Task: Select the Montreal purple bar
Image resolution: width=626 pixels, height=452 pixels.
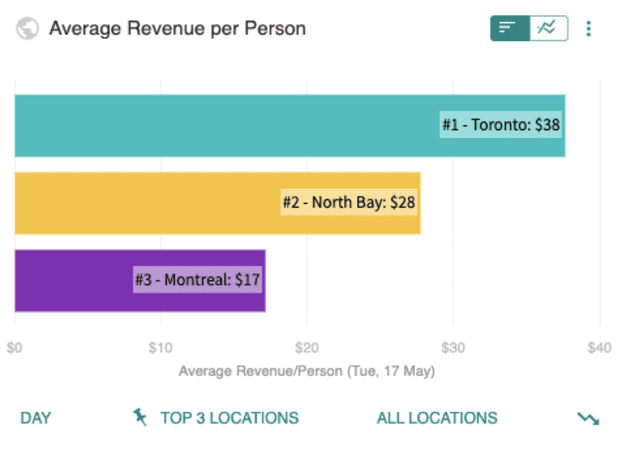Action: click(x=140, y=281)
